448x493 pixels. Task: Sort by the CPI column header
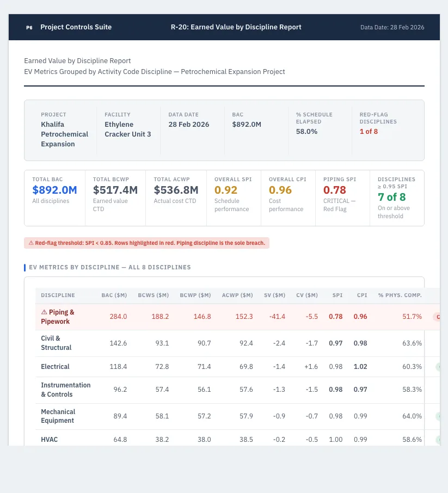362,295
